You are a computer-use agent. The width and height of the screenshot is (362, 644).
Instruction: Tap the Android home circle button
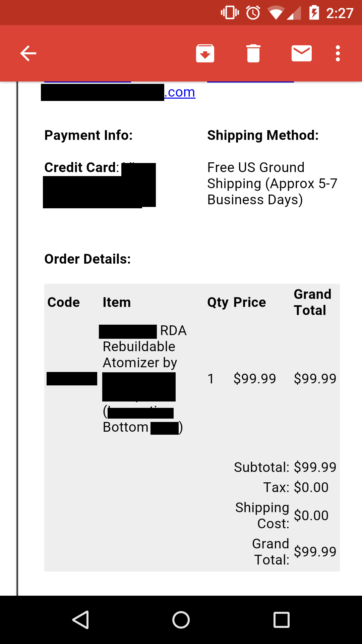click(181, 620)
